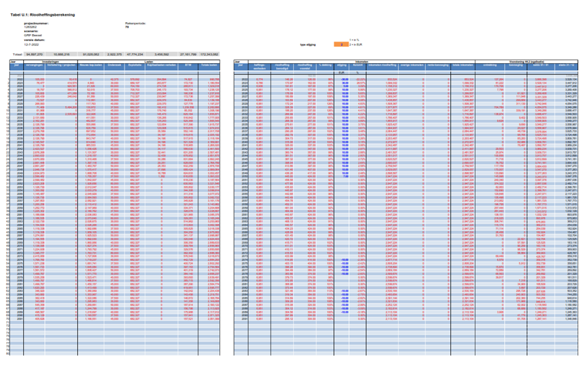Viewport: 588px width, 366px height.
Task: Select the projectnummer value 1263262
Action: click(x=31, y=28)
